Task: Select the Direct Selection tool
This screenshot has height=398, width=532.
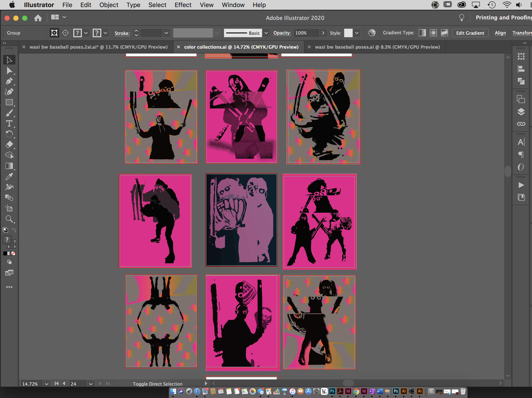Action: [9, 71]
